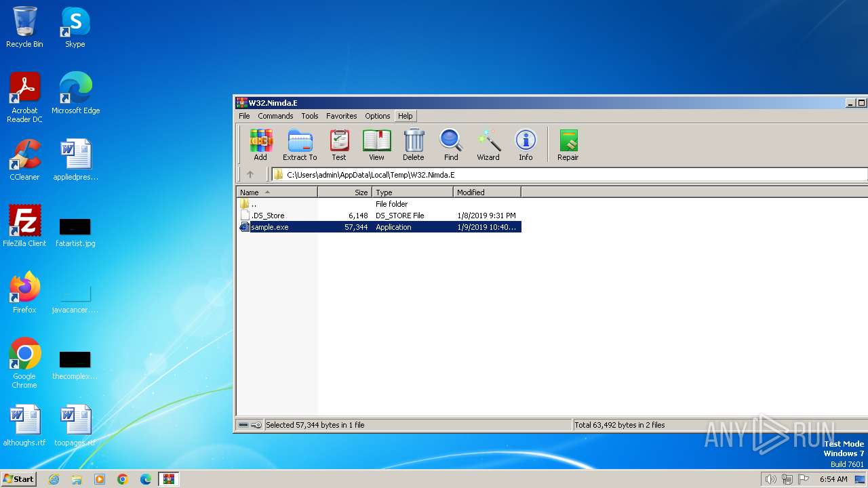Open the Tools menu
This screenshot has height=488, width=868.
pos(310,116)
